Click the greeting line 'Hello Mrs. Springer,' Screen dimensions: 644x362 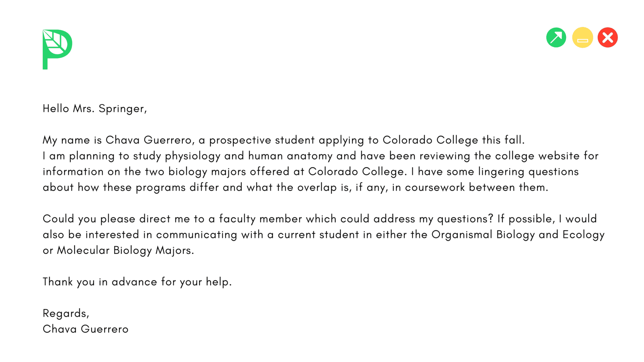[x=95, y=109]
